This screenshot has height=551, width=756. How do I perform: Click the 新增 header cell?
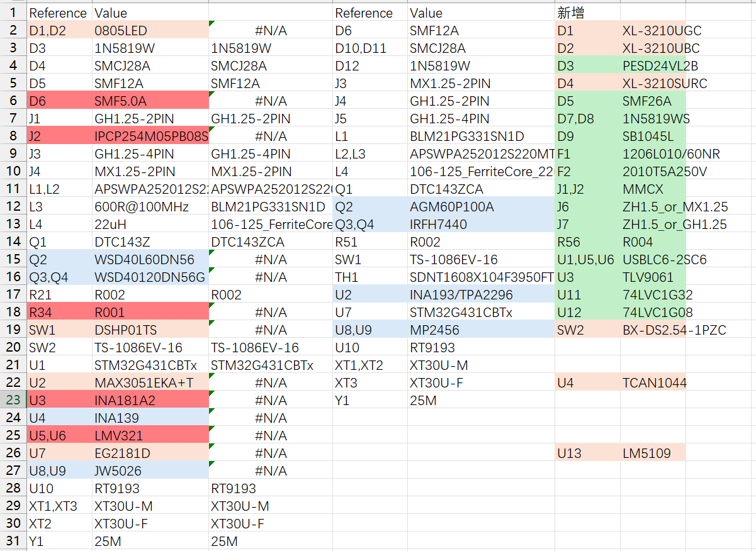(x=587, y=13)
